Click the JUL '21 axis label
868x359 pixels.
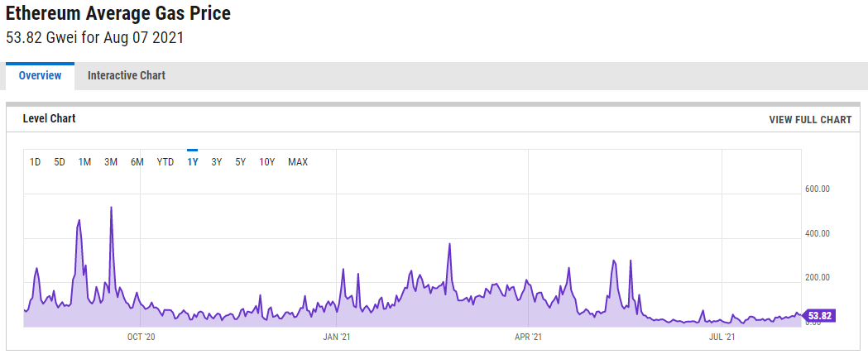(x=722, y=337)
